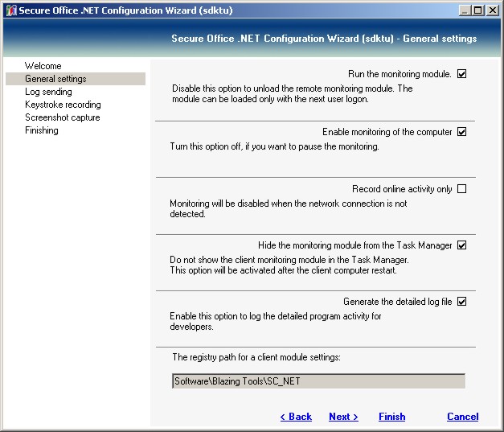This screenshot has width=504, height=432.
Task: Minimize the wizard window
Action: coord(466,10)
